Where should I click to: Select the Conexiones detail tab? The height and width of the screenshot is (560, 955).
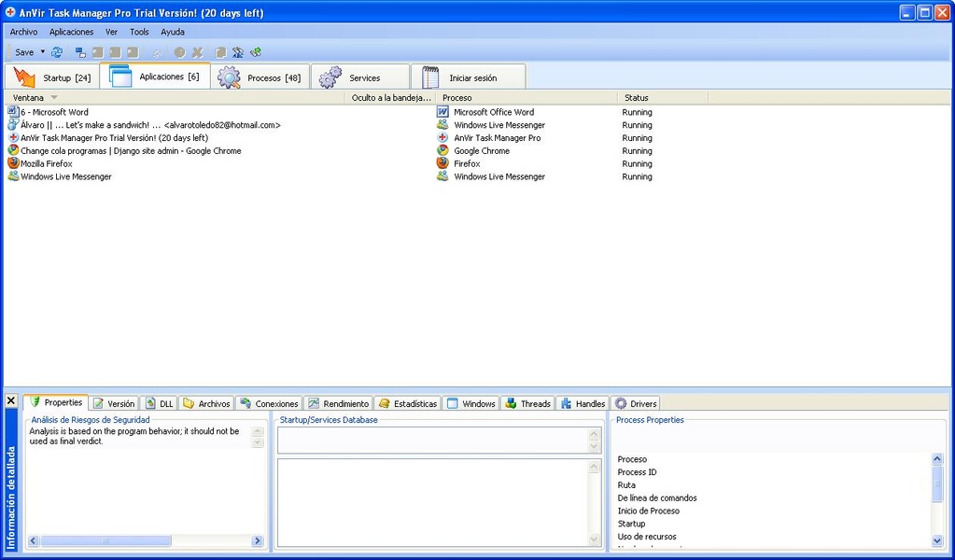click(269, 403)
